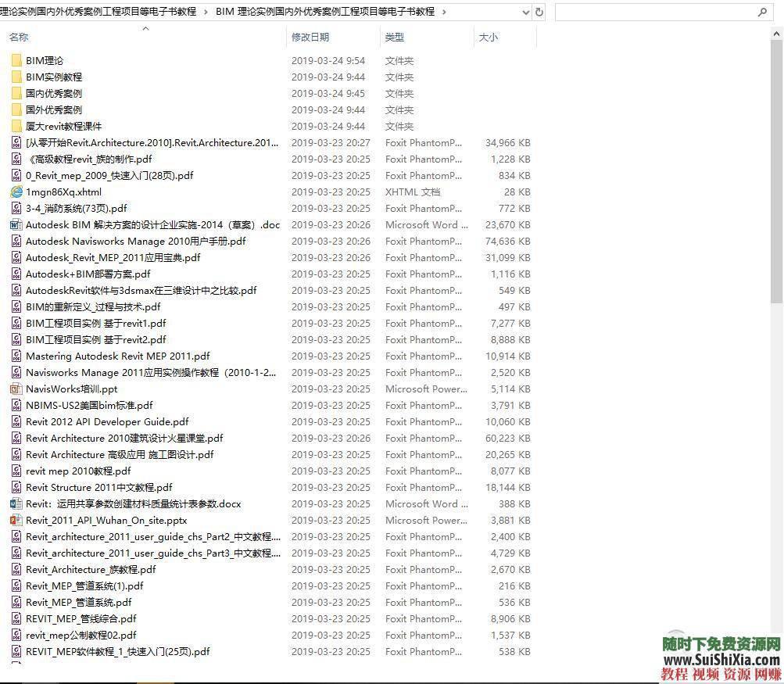Click the 34,966 KB size cell

tap(507, 143)
